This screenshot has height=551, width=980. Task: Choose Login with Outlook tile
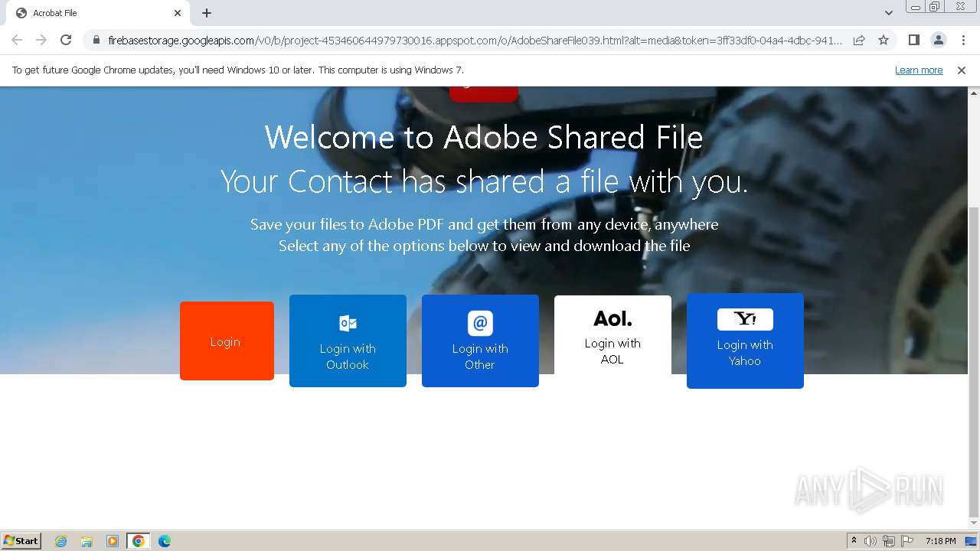click(x=348, y=341)
